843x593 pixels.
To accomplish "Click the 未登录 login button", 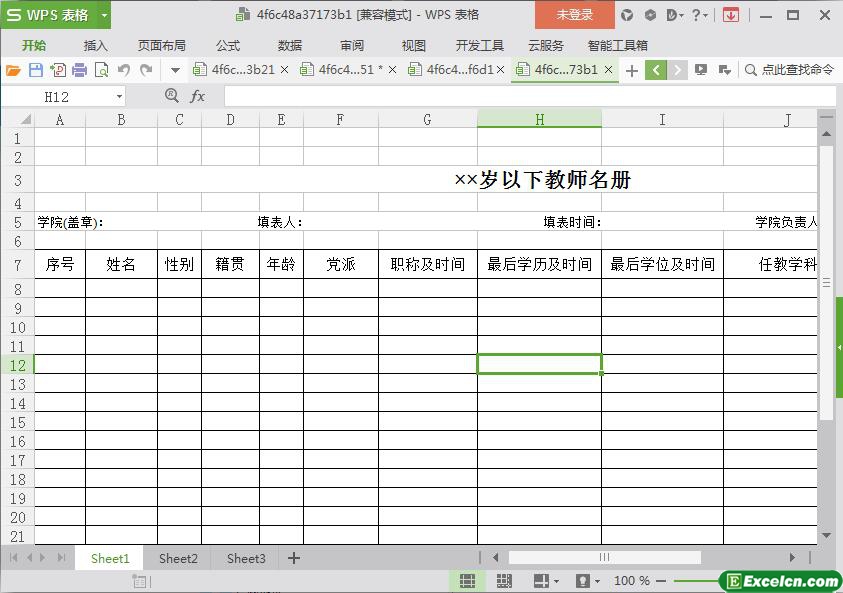I will coord(575,15).
